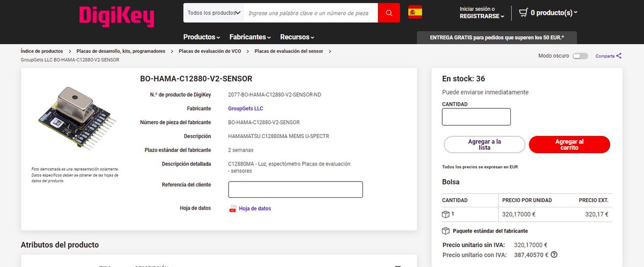Click Agregar a la lista button
This screenshot has height=267, width=644.
[485, 145]
